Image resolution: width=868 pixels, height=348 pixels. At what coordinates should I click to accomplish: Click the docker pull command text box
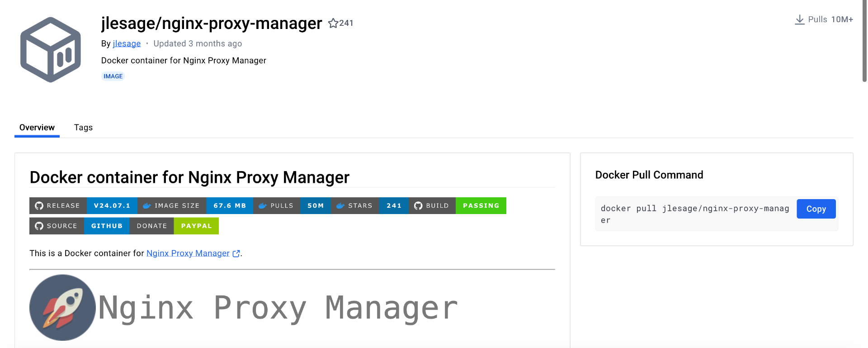tap(695, 214)
